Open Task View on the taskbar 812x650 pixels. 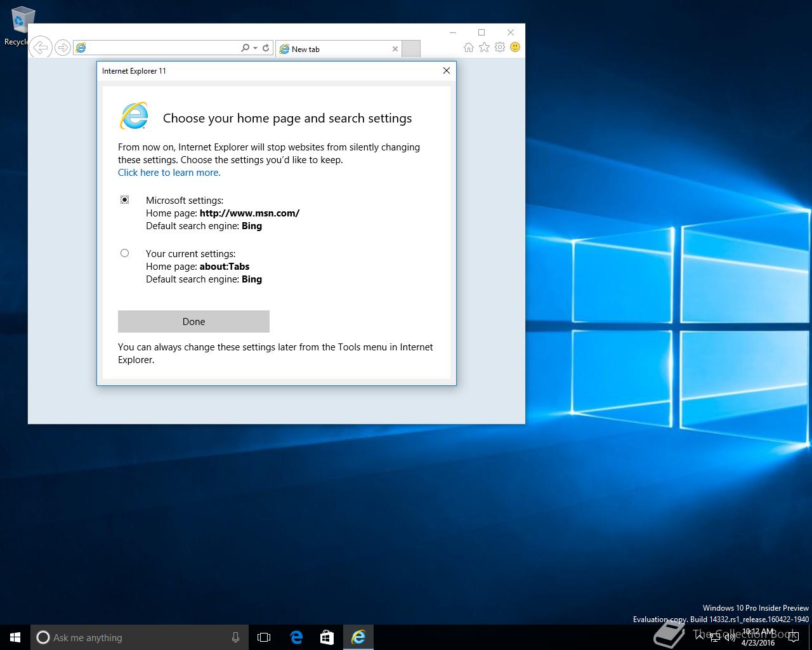pos(264,637)
